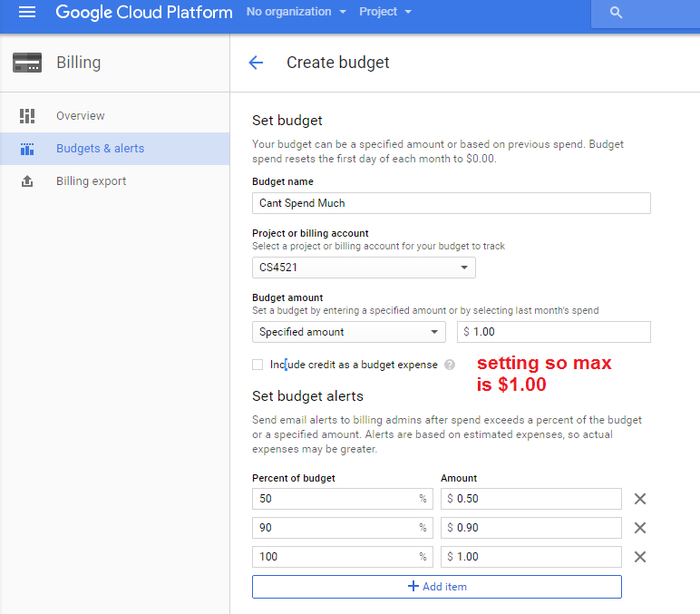Open the hamburger navigation menu
Screen dimensions: 700x614
(x=26, y=13)
